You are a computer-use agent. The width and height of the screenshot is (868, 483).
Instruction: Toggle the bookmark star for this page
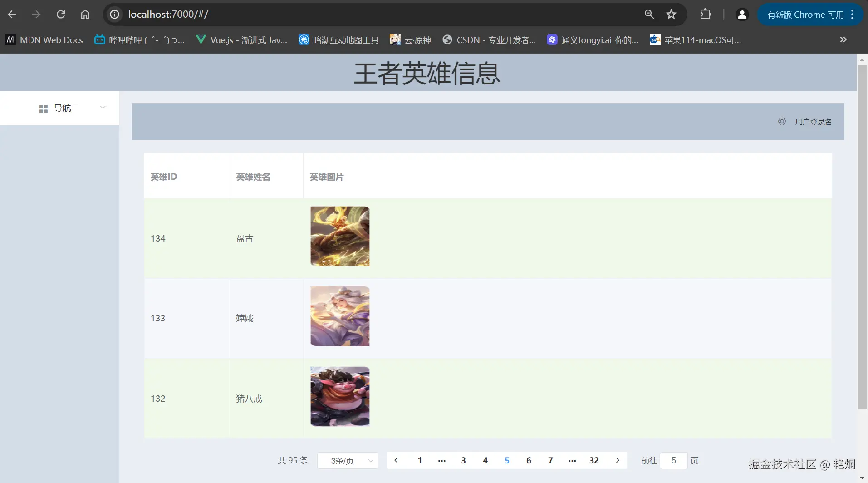671,14
